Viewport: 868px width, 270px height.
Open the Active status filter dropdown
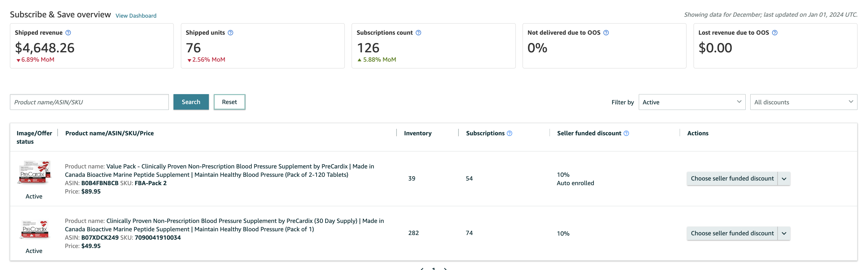(x=691, y=102)
